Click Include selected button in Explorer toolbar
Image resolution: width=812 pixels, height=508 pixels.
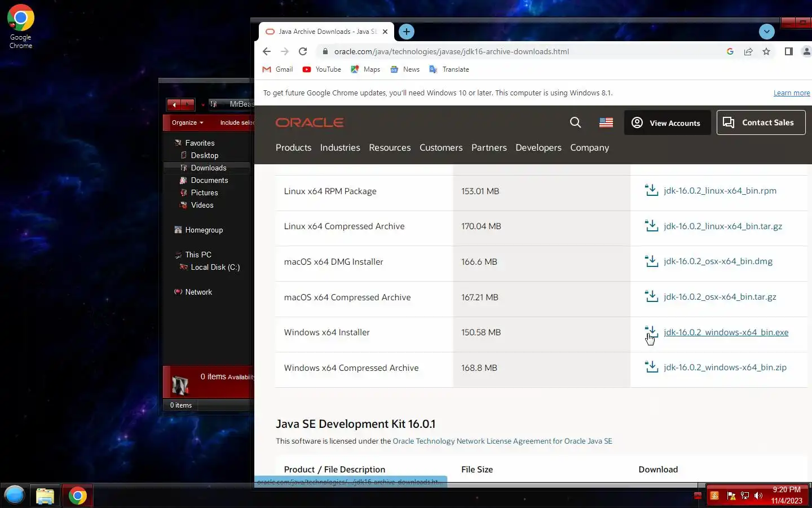[x=236, y=122]
